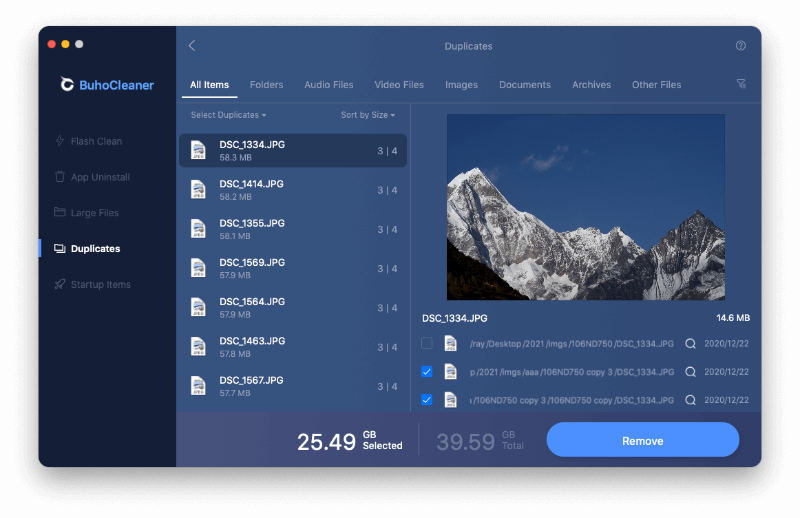Click the 57.7 MB size under DSC_1567.JPG
800x518 pixels.
[x=235, y=393]
